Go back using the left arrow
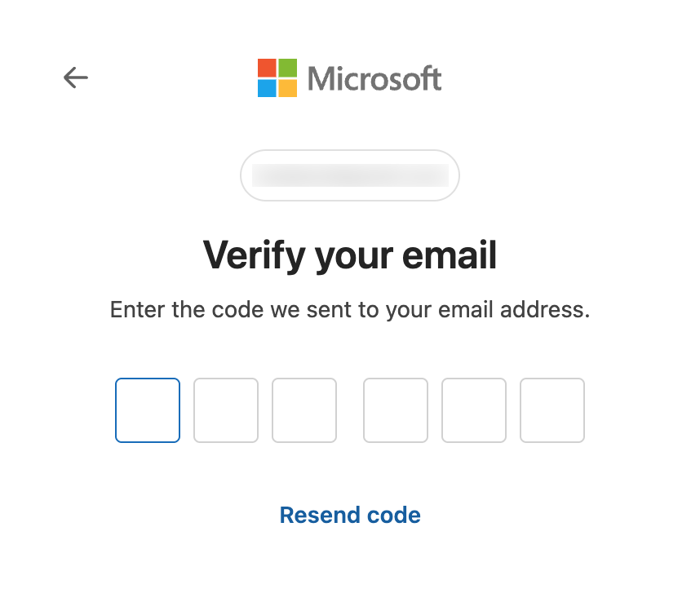Viewport: 700px width, 589px height. 75,77
